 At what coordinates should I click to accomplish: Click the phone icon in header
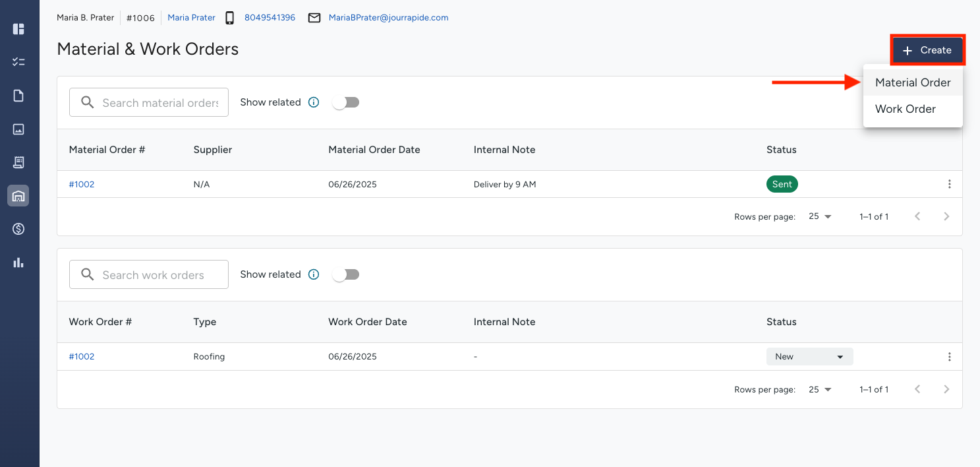pyautogui.click(x=229, y=18)
